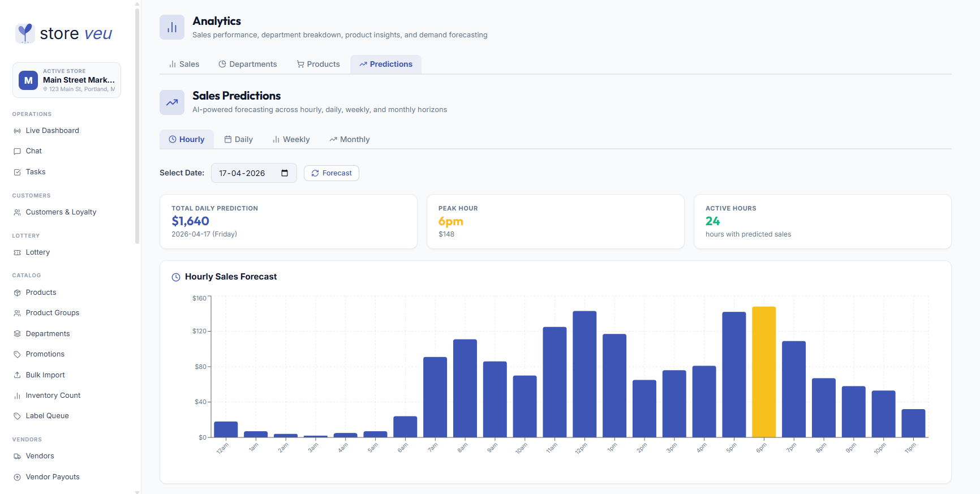Click the Customers & Loyalty people icon
Image resolution: width=980 pixels, height=494 pixels.
(17, 212)
